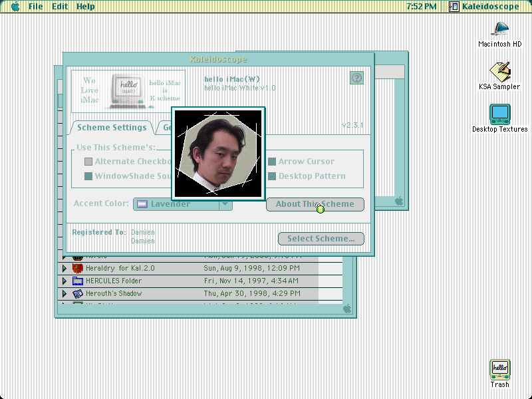Open the Help menu

pyautogui.click(x=86, y=7)
